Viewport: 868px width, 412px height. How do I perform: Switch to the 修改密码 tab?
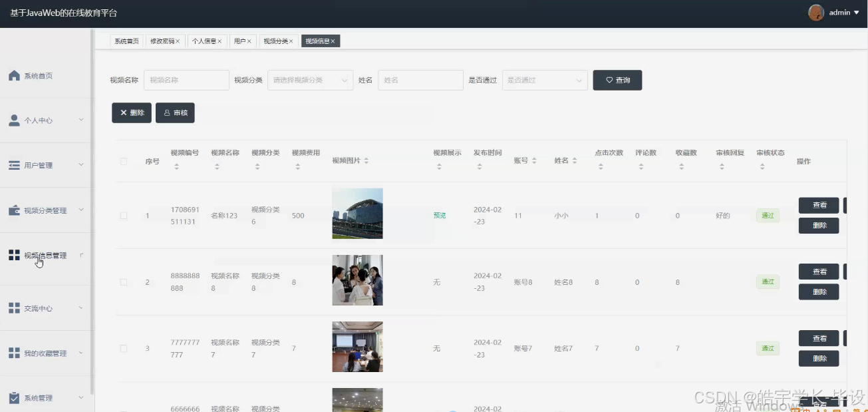click(164, 41)
